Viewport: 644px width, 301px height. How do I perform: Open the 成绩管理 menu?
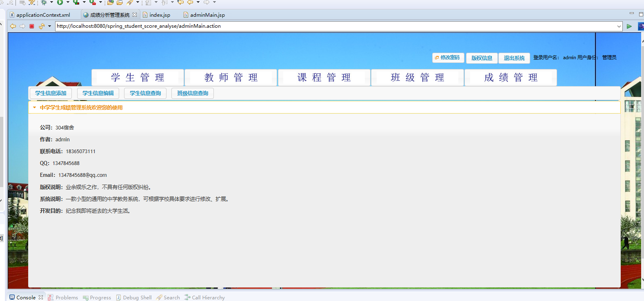(x=511, y=78)
